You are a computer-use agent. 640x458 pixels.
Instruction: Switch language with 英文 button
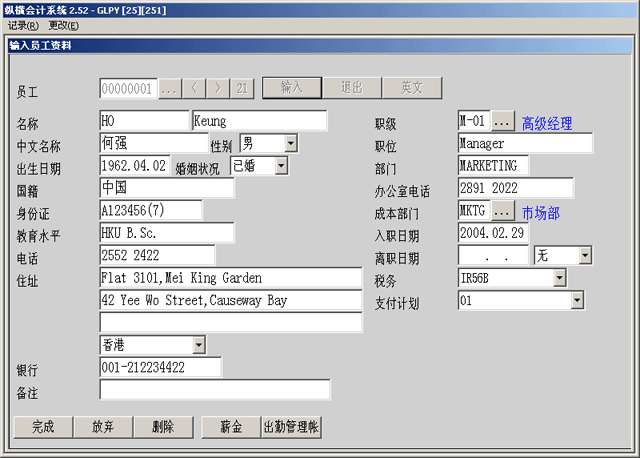tap(412, 88)
